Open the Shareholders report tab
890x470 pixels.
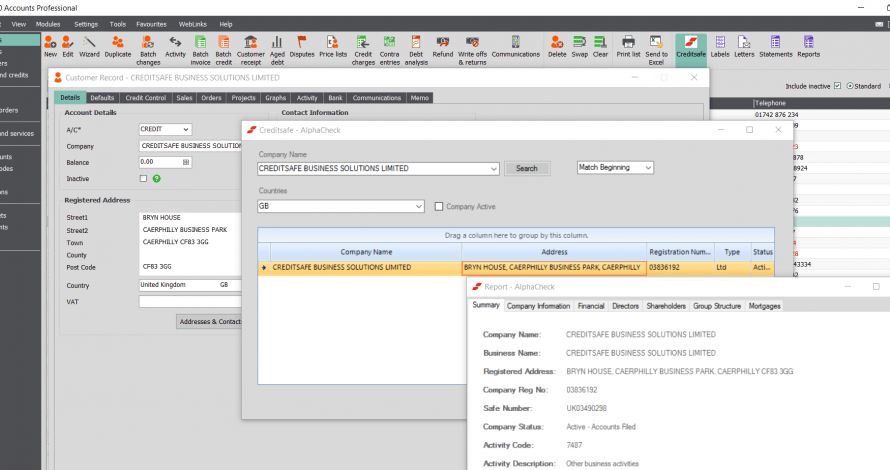pyautogui.click(x=666, y=306)
